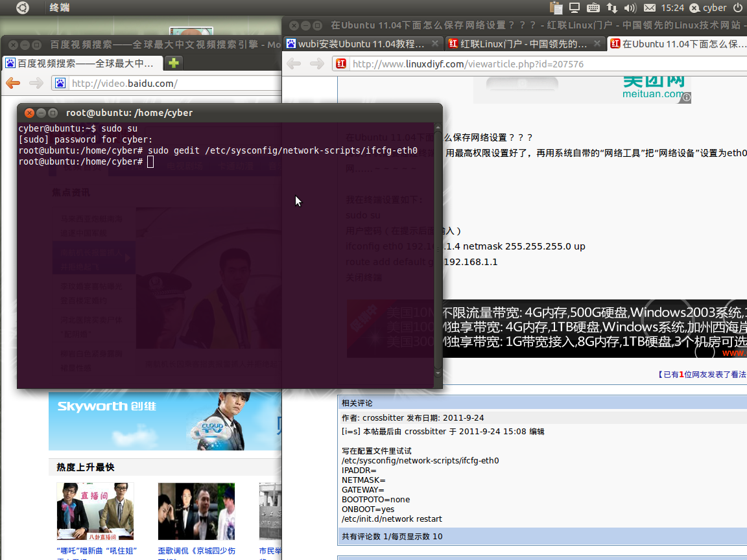The height and width of the screenshot is (560, 747).
Task: Click the 共有评论数 1/每页显示数 10 footer
Action: pos(392,537)
